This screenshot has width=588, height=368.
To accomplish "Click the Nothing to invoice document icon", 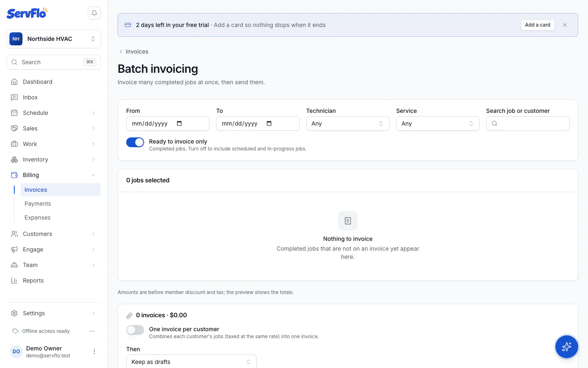I will pos(348,221).
